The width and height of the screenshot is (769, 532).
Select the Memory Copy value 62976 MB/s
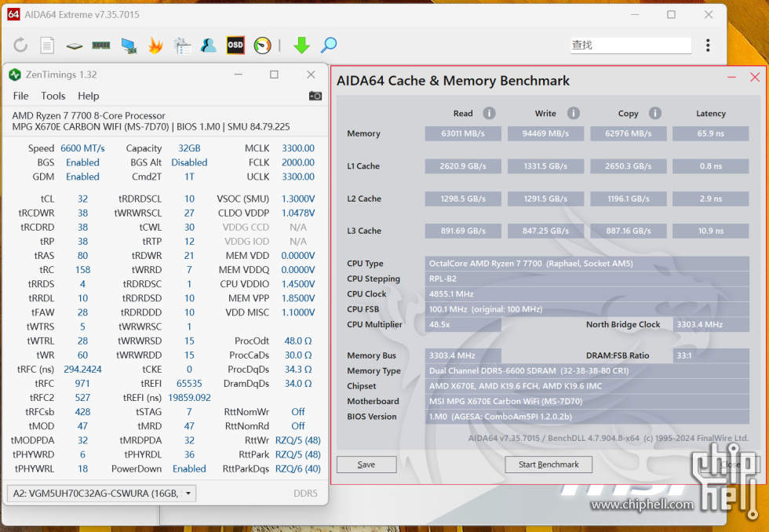(x=629, y=133)
